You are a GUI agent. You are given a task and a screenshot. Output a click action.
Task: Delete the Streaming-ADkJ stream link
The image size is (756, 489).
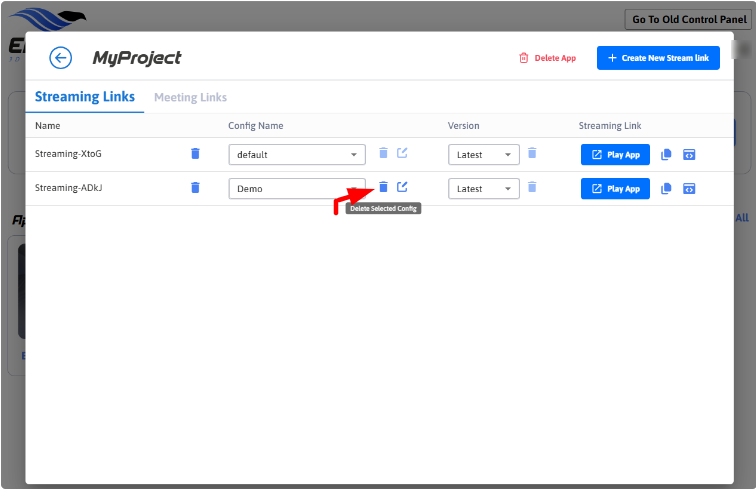click(195, 188)
